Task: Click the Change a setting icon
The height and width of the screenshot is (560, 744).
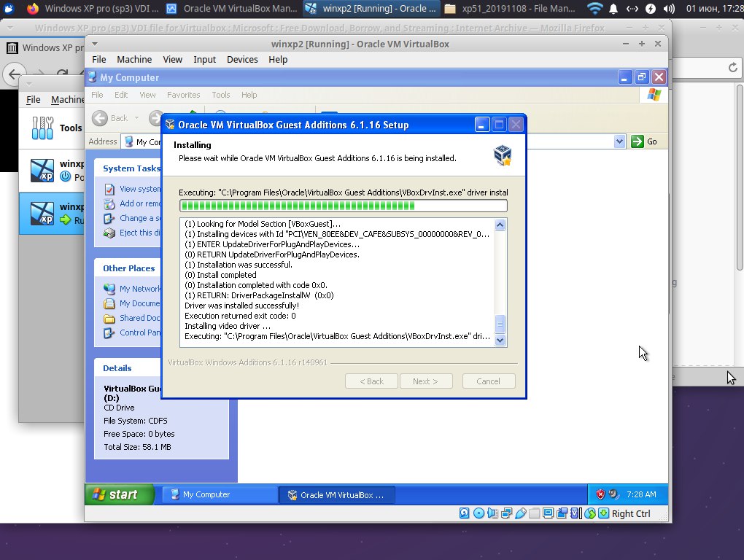Action: pyautogui.click(x=109, y=219)
